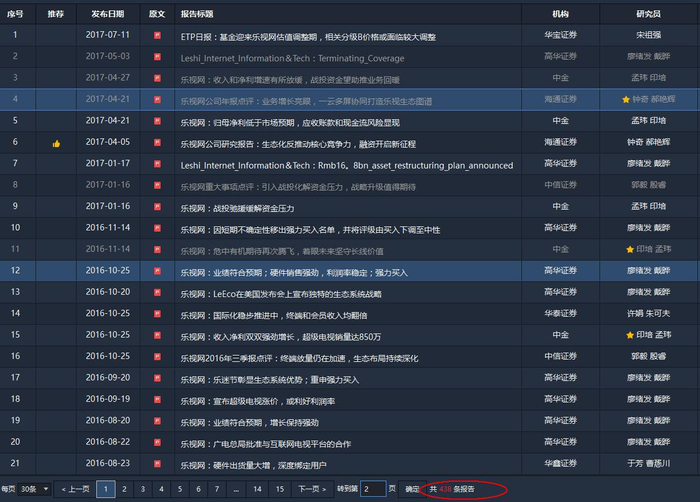Image resolution: width=700 pixels, height=502 pixels.
Task: Click the star icon beside 钟奇 郝艳辉 in row 4
Action: click(626, 100)
